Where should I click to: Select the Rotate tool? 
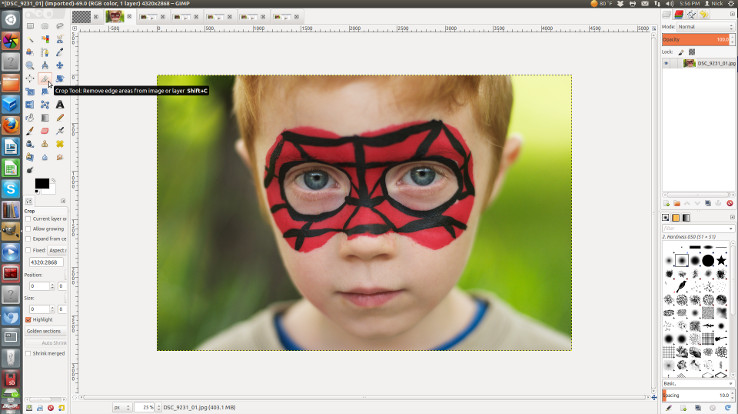pyautogui.click(x=60, y=79)
